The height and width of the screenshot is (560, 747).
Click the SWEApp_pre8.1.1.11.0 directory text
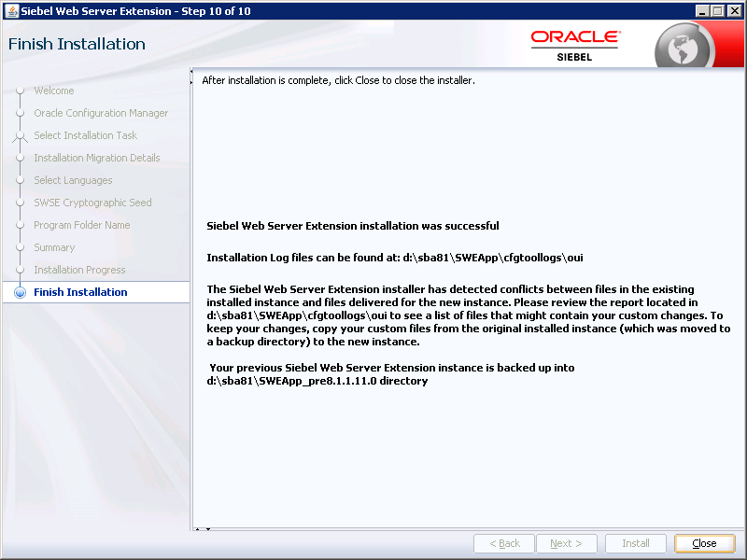317,381
